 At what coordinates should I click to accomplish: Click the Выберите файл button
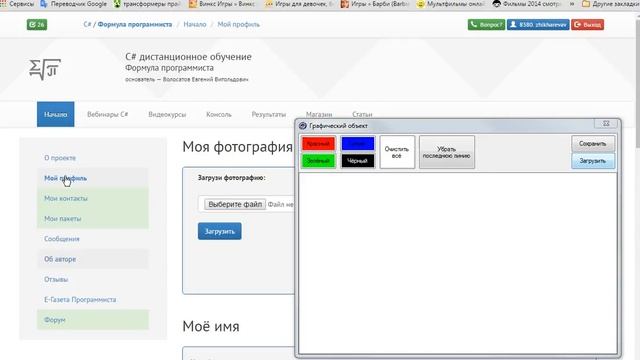[x=235, y=204]
